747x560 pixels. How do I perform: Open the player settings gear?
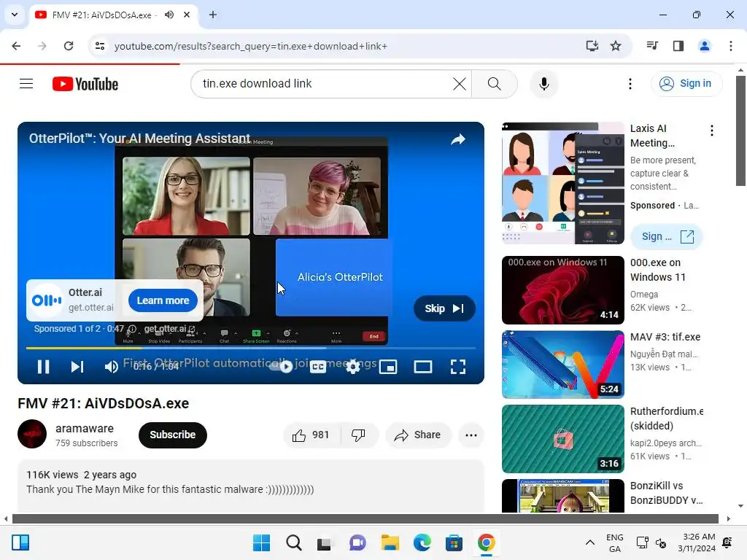pyautogui.click(x=352, y=366)
